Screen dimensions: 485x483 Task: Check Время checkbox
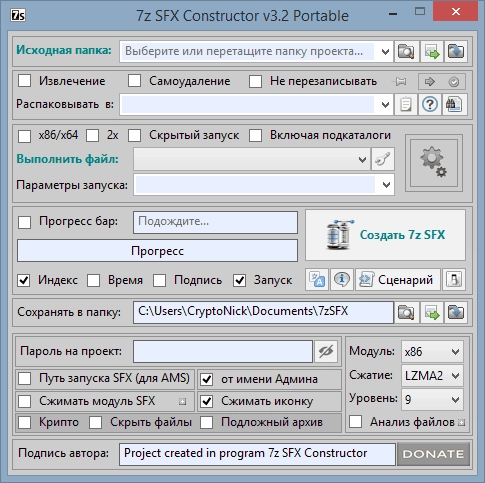pyautogui.click(x=93, y=280)
